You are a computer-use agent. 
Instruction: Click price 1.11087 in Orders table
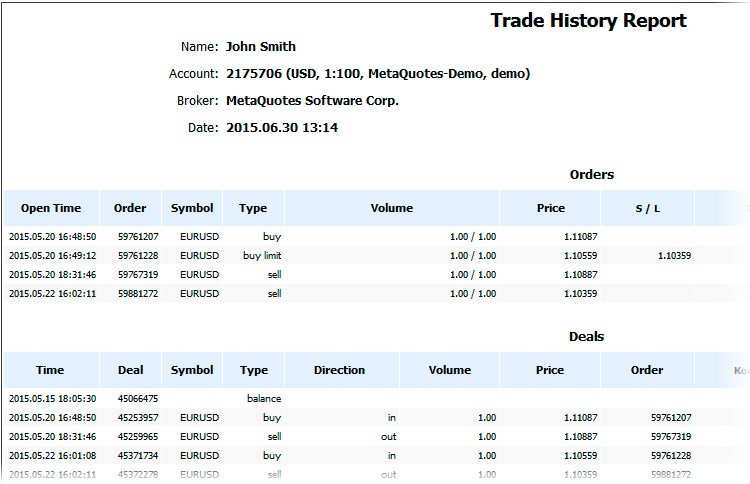click(581, 237)
